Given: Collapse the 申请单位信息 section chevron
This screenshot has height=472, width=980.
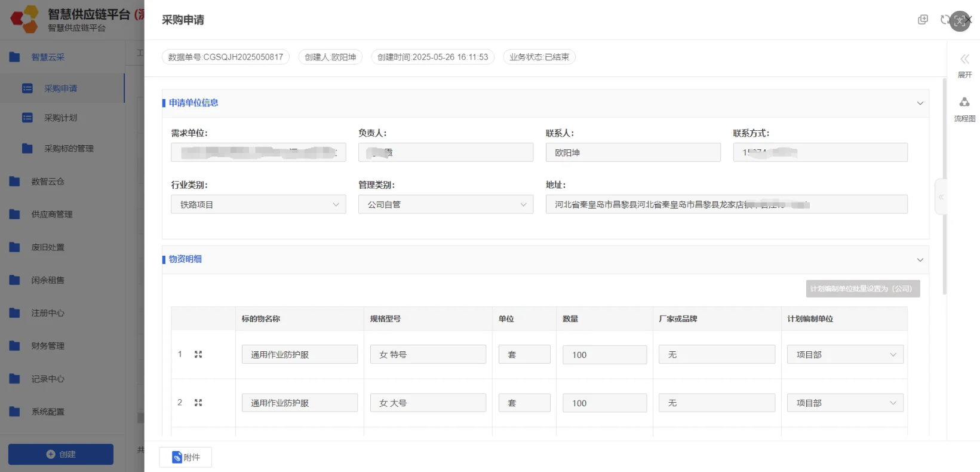Looking at the screenshot, I should coord(920,103).
